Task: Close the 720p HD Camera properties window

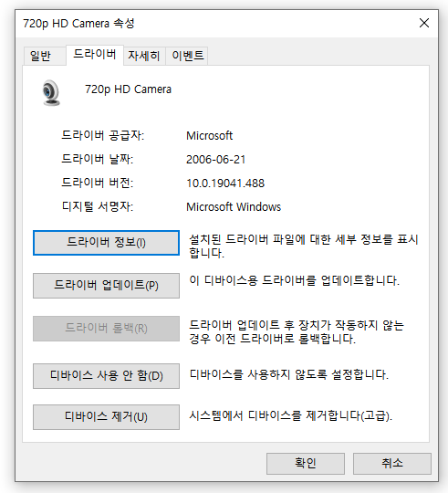Action: [424, 23]
